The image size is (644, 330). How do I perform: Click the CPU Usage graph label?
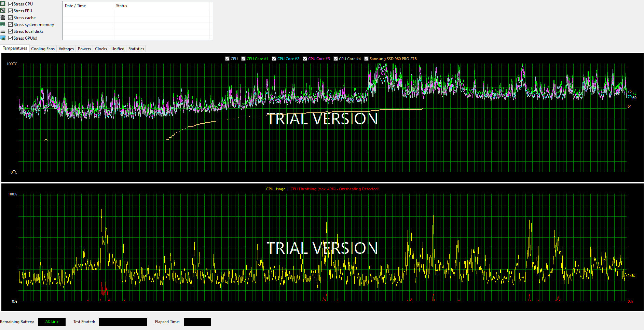(x=275, y=189)
